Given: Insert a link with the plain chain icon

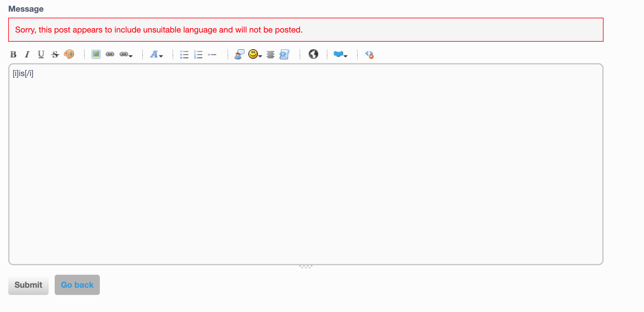Looking at the screenshot, I should coord(110,54).
